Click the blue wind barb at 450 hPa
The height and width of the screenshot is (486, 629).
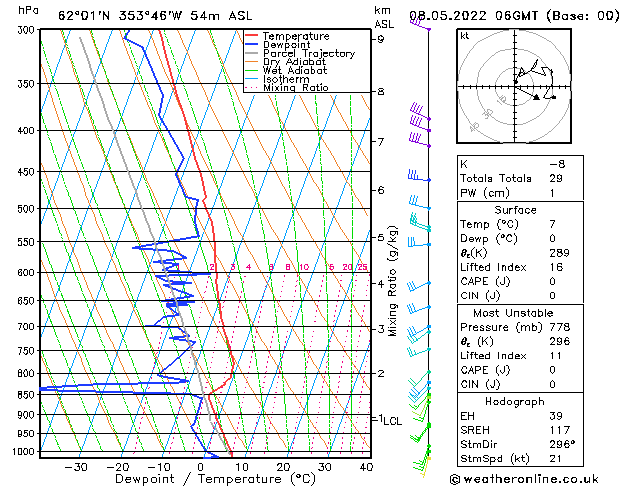tap(419, 176)
